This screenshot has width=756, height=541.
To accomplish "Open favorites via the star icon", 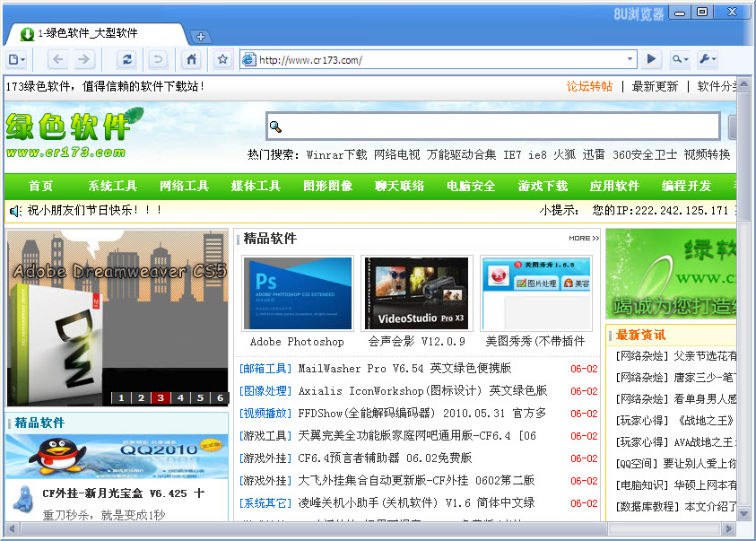I will coord(222,59).
